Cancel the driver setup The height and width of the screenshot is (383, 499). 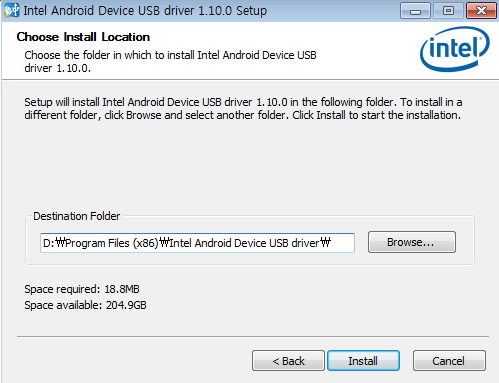click(x=449, y=361)
